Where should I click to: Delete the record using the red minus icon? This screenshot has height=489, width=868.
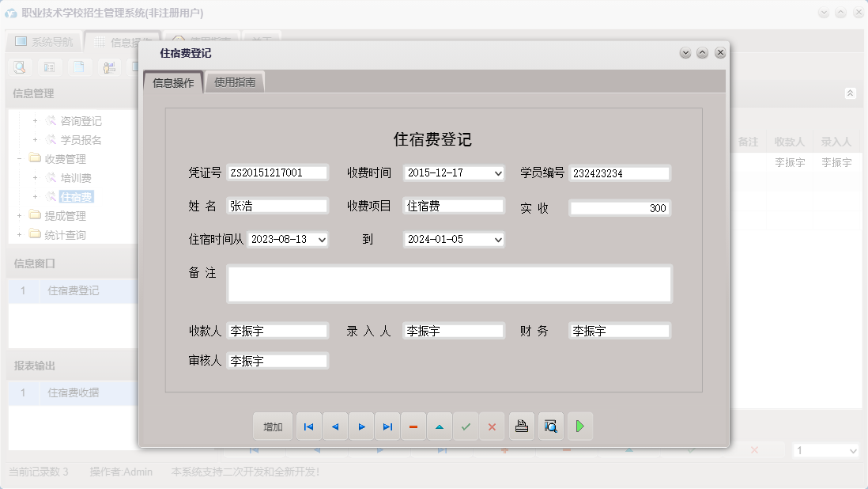click(x=413, y=426)
